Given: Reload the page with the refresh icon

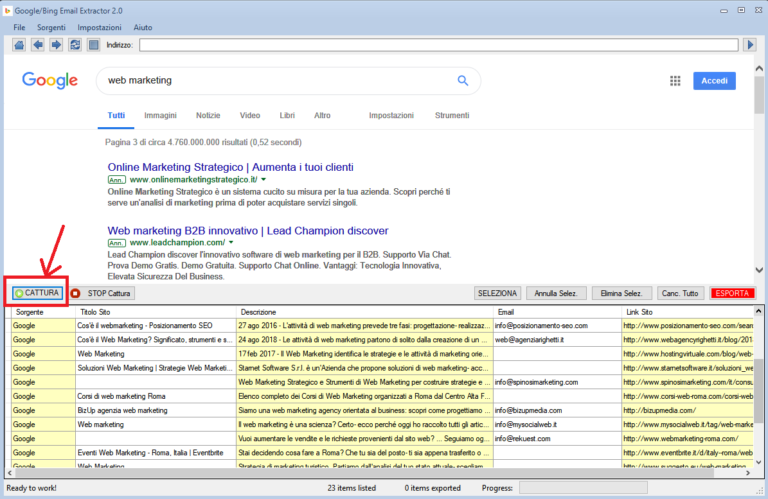Looking at the screenshot, I should point(74,45).
